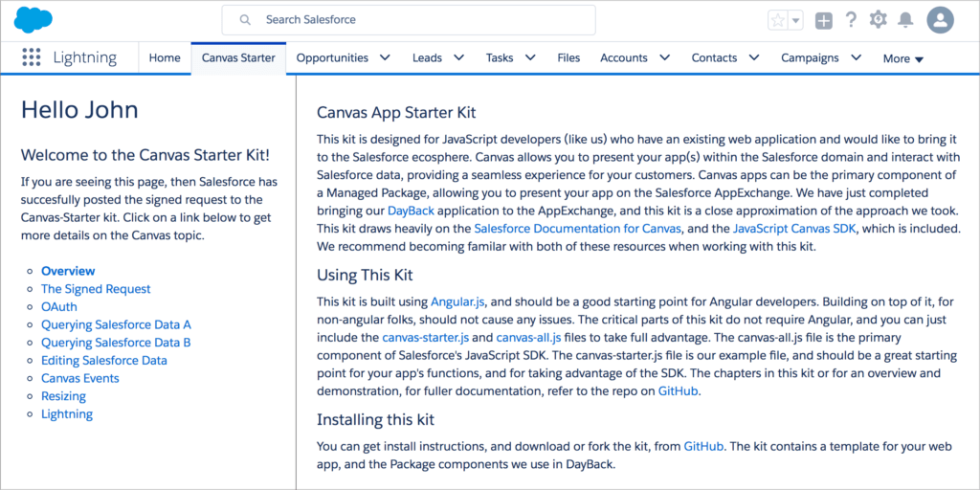Click the search magnifier icon
This screenshot has width=980, height=490.
[x=245, y=20]
